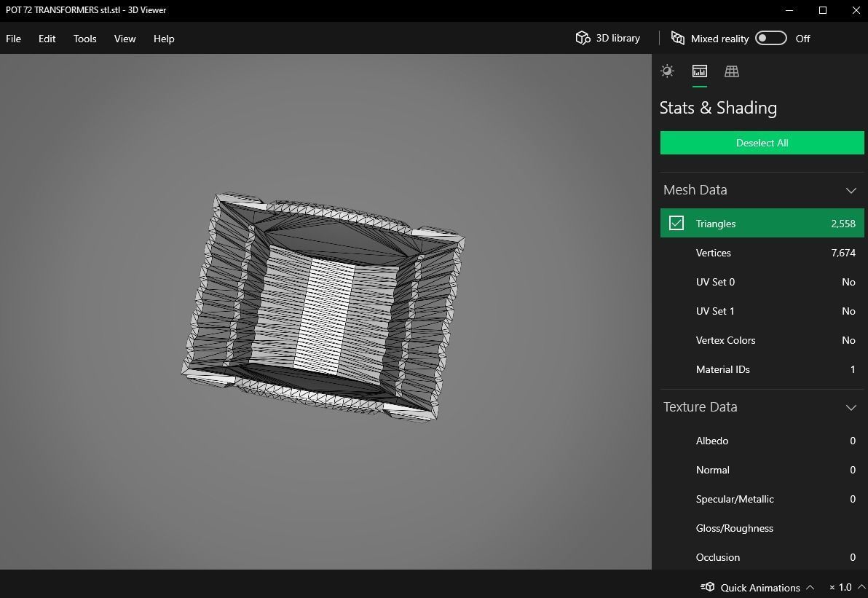868x598 pixels.
Task: Expand the Quick Animations chevron
Action: (x=810, y=587)
